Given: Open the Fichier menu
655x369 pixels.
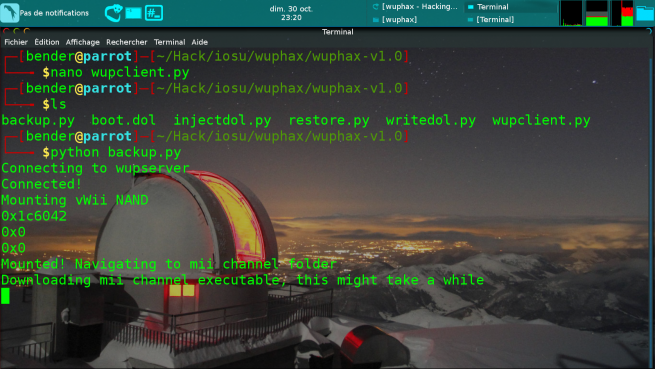Looking at the screenshot, I should [x=16, y=42].
